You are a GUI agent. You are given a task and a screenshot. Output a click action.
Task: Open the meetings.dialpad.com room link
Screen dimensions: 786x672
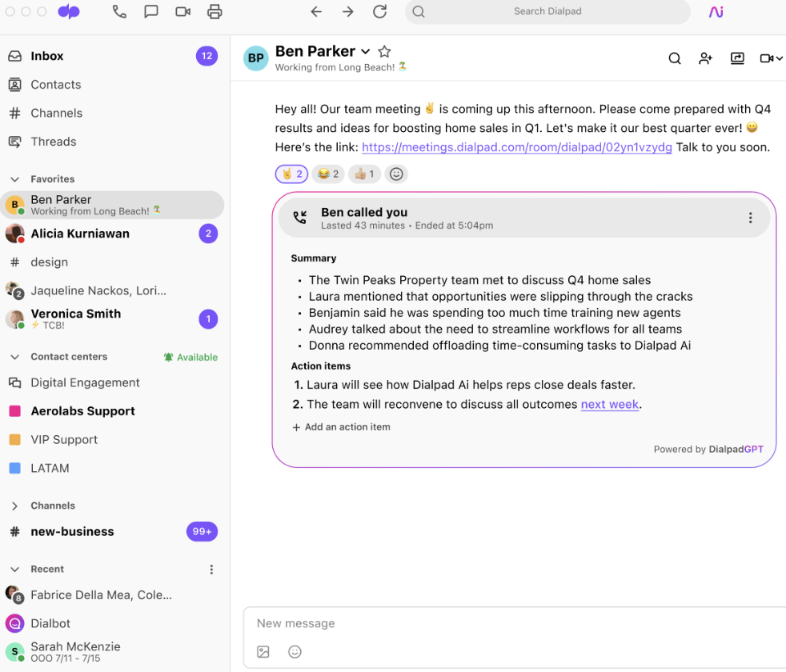516,147
